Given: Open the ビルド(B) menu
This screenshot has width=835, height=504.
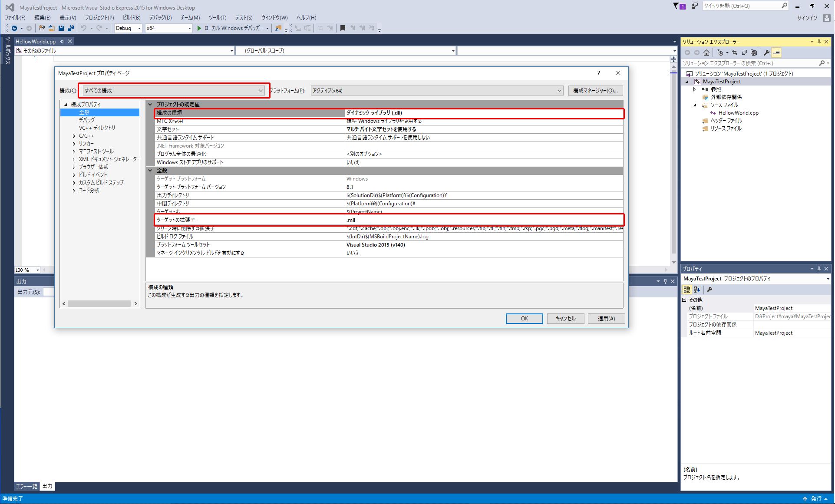Looking at the screenshot, I should click(132, 18).
